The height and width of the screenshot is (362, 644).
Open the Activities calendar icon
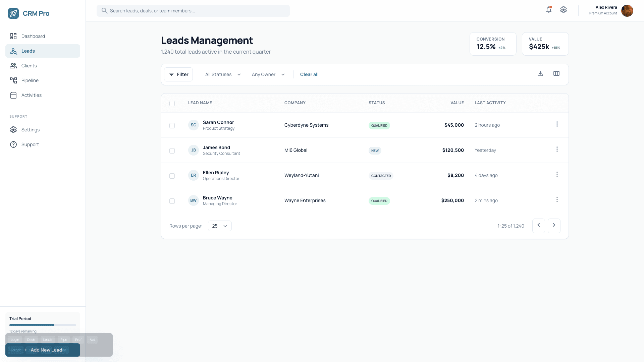tap(13, 95)
